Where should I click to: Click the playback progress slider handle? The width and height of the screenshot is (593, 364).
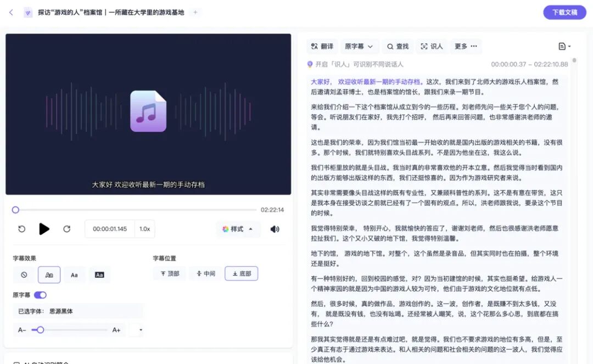15,210
